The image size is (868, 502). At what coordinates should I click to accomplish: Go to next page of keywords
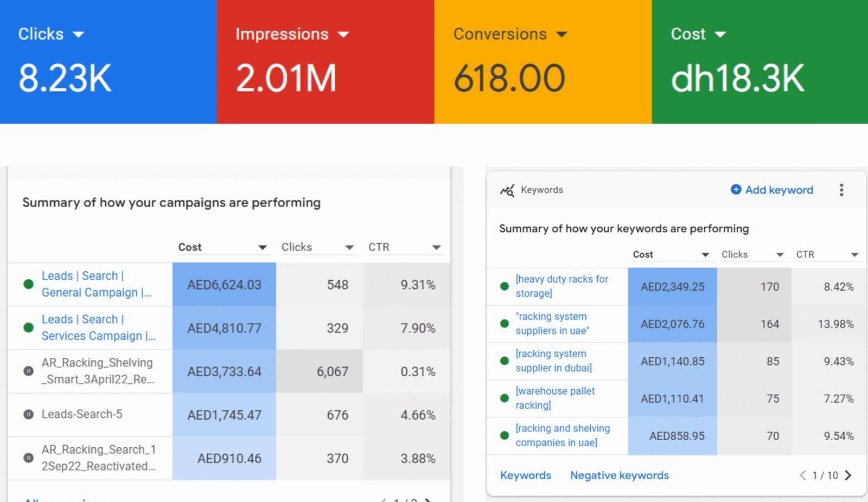click(x=848, y=475)
